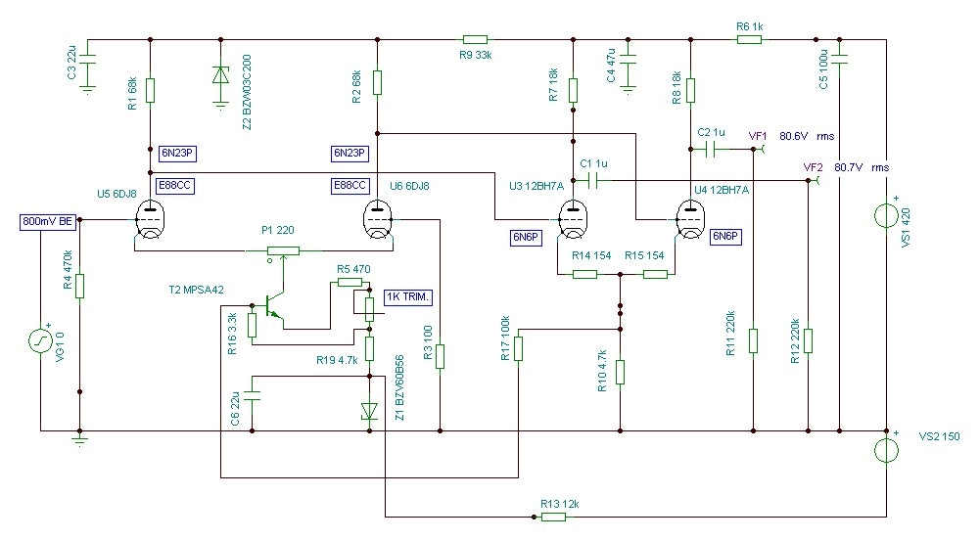Select the Z1 BZV60B56 zener diode
980x541 pixels.
(x=369, y=411)
